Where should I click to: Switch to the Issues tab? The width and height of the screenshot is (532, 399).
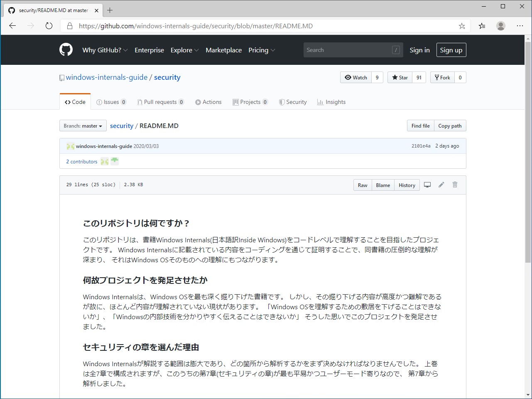pos(111,102)
